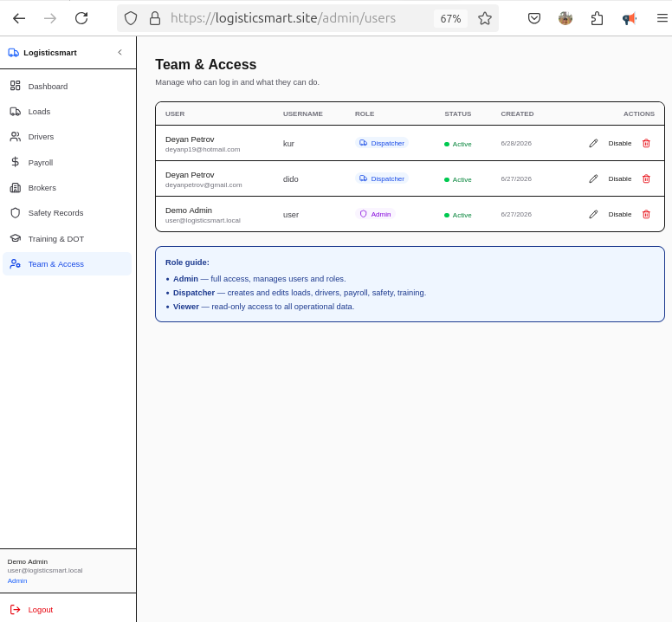The image size is (672, 622).
Task: Disable the dido user account
Action: point(620,178)
